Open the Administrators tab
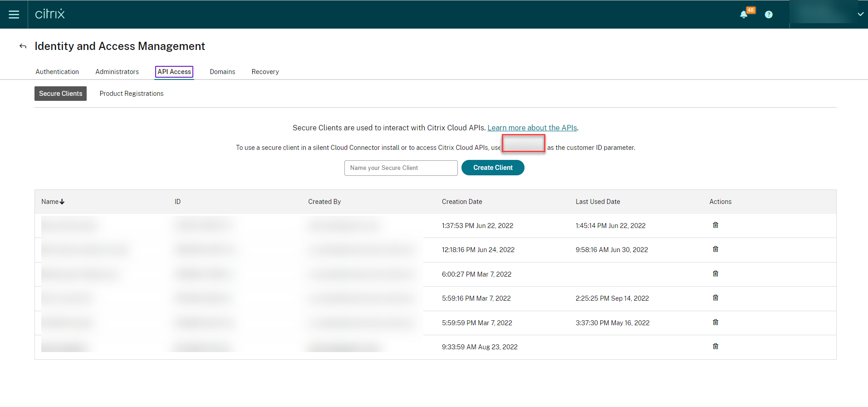Screen dimensions: 868x407 pos(117,72)
